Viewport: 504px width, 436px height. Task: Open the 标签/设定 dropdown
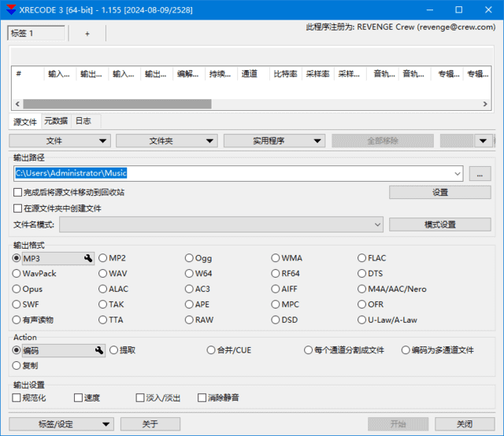coord(63,424)
